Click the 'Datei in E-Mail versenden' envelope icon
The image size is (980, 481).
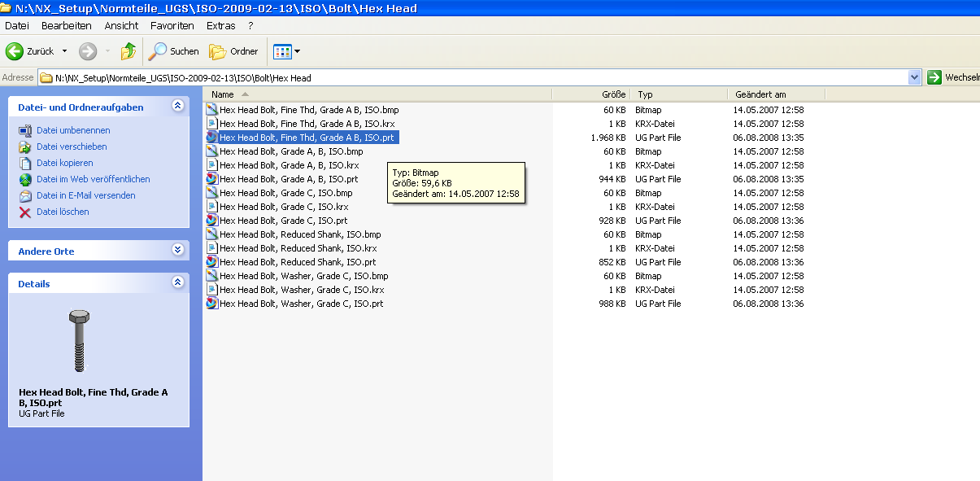tap(25, 195)
